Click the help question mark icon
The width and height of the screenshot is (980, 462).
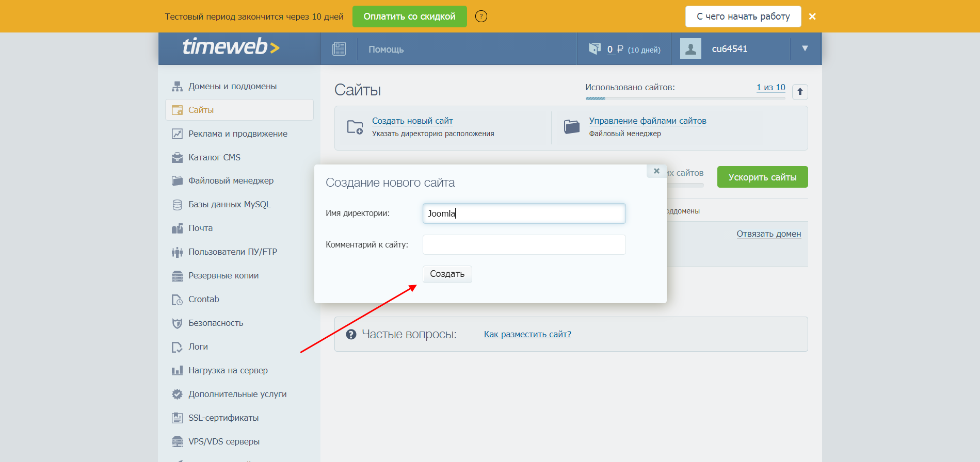pos(481,16)
